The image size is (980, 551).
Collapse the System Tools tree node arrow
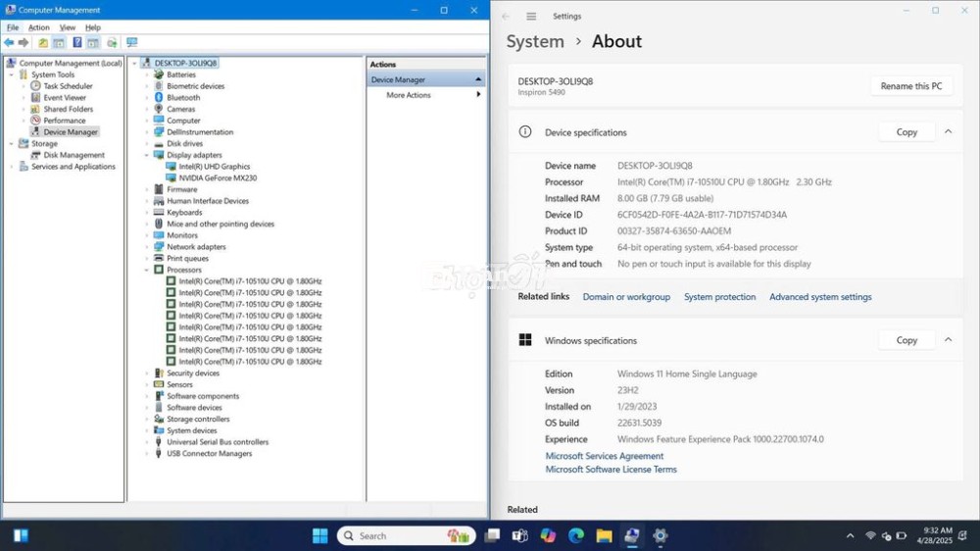click(x=11, y=75)
